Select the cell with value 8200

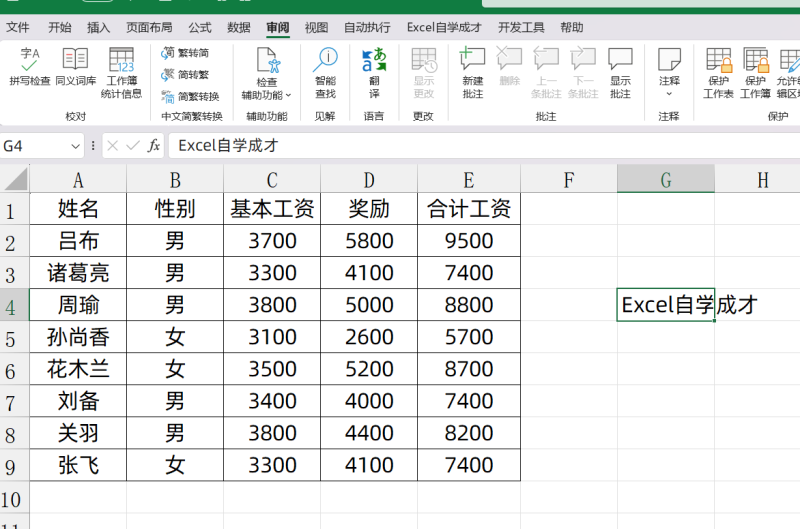(x=468, y=433)
